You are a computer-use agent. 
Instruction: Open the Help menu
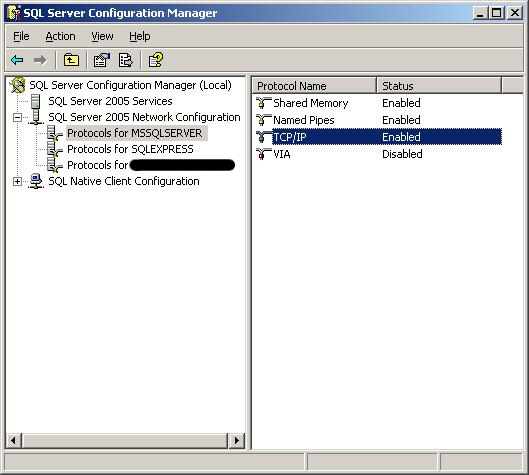pos(140,36)
